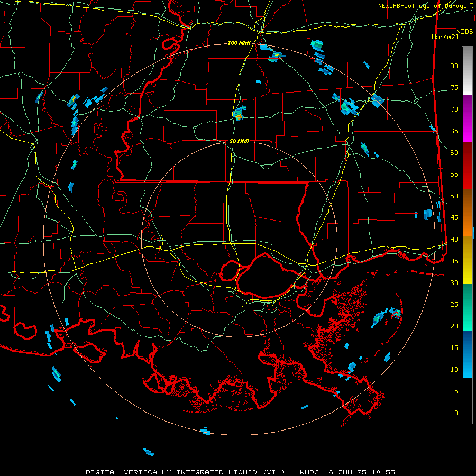Image resolution: width=476 pixels, height=476 pixels.
Task: Click the legend value 30
Action: point(454,282)
